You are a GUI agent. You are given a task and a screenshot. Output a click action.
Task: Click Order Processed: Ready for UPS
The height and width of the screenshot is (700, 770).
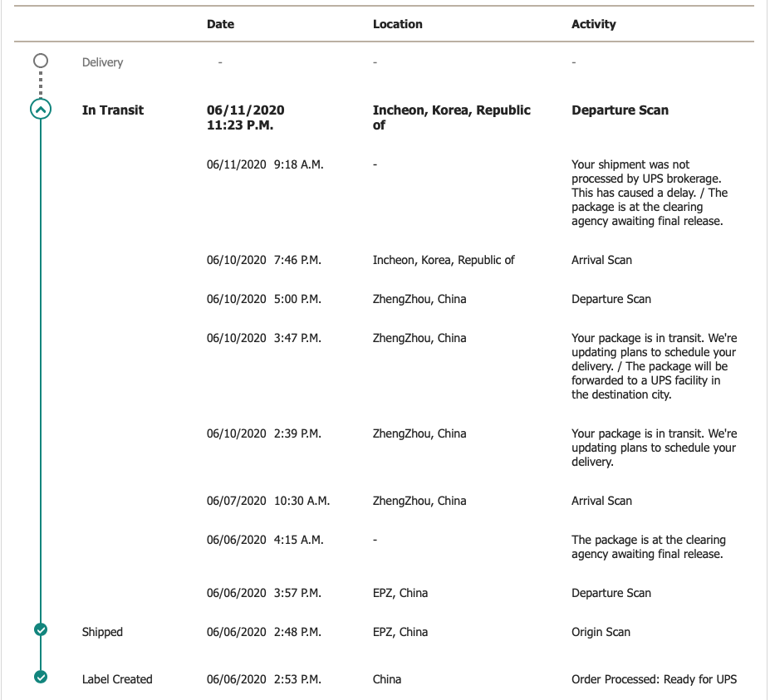coord(654,679)
